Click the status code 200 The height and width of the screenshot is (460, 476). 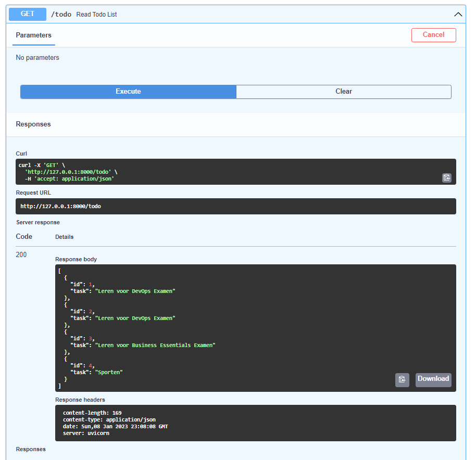pyautogui.click(x=21, y=254)
